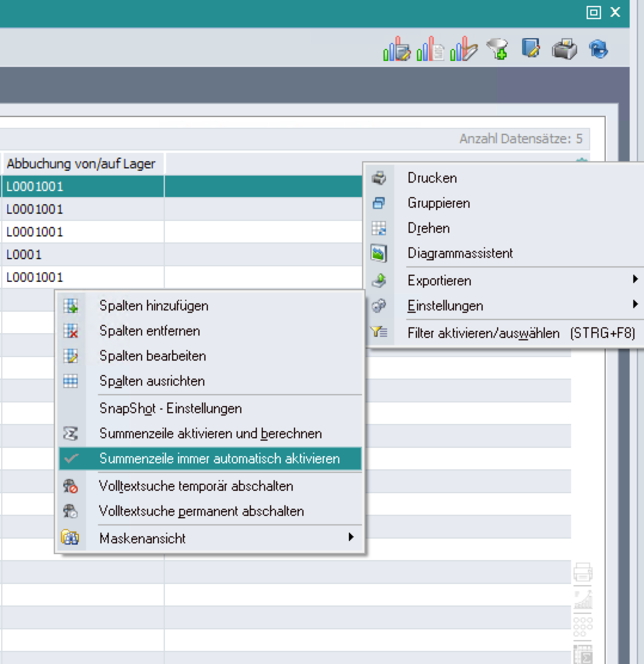The height and width of the screenshot is (664, 644).
Task: Click the blue refresh toolbar icon
Action: 598,49
